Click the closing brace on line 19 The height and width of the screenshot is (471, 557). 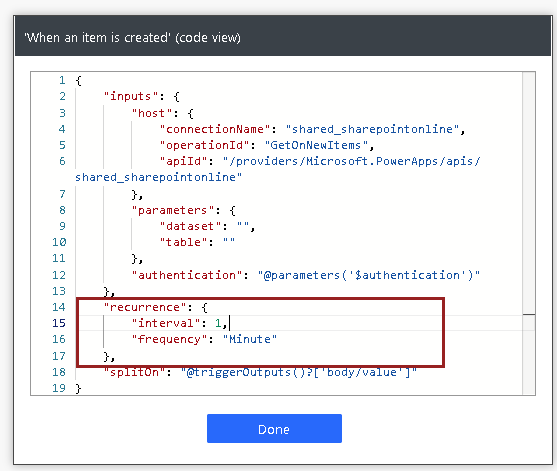(x=79, y=388)
